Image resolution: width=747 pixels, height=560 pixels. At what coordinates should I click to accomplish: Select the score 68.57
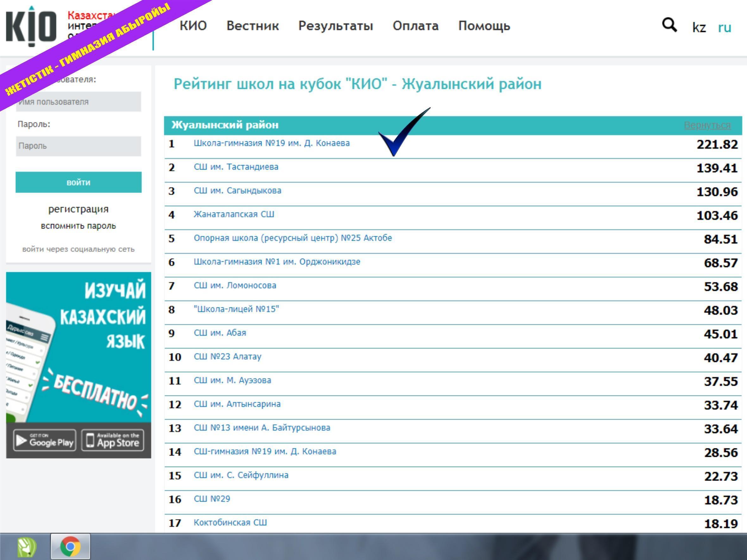(x=721, y=263)
